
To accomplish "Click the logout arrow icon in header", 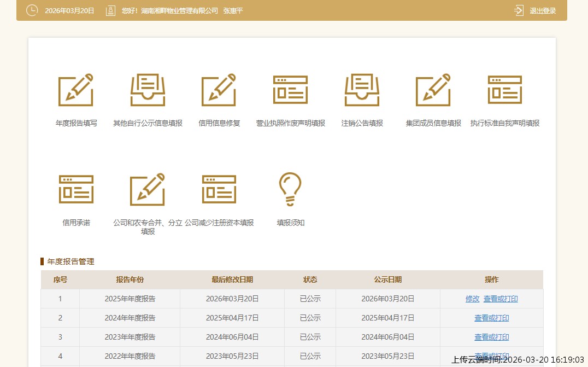I will 519,10.
